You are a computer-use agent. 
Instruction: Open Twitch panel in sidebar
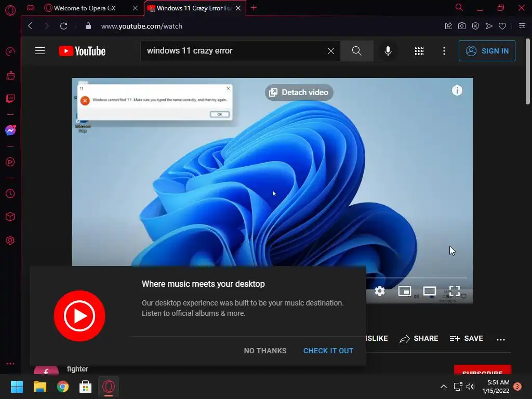coord(10,99)
